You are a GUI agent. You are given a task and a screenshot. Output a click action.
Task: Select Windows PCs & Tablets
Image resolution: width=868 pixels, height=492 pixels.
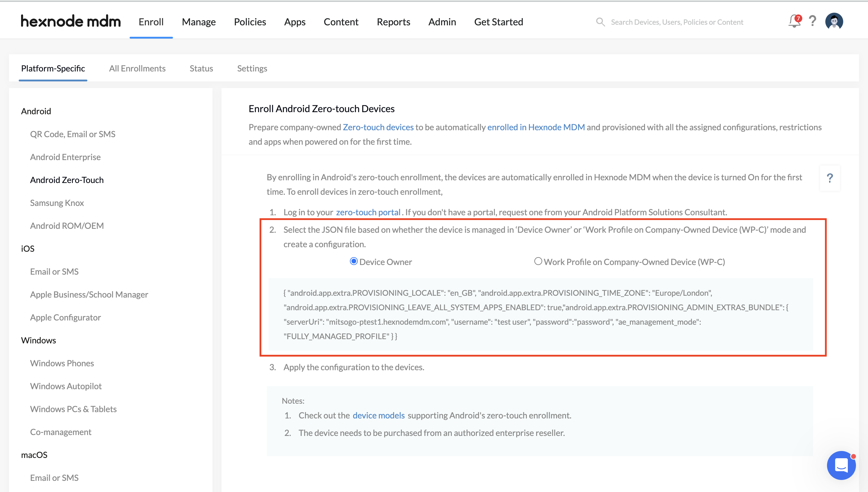tap(73, 409)
